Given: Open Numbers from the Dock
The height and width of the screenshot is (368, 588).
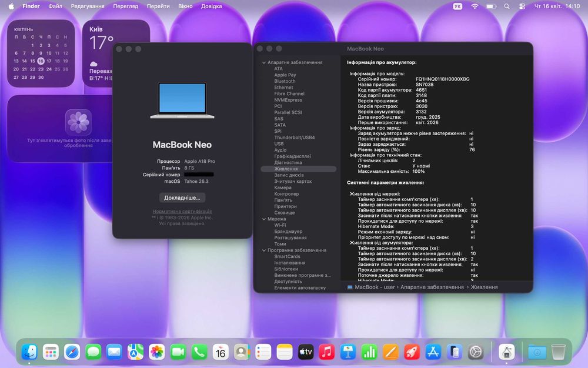Looking at the screenshot, I should click(x=369, y=352).
